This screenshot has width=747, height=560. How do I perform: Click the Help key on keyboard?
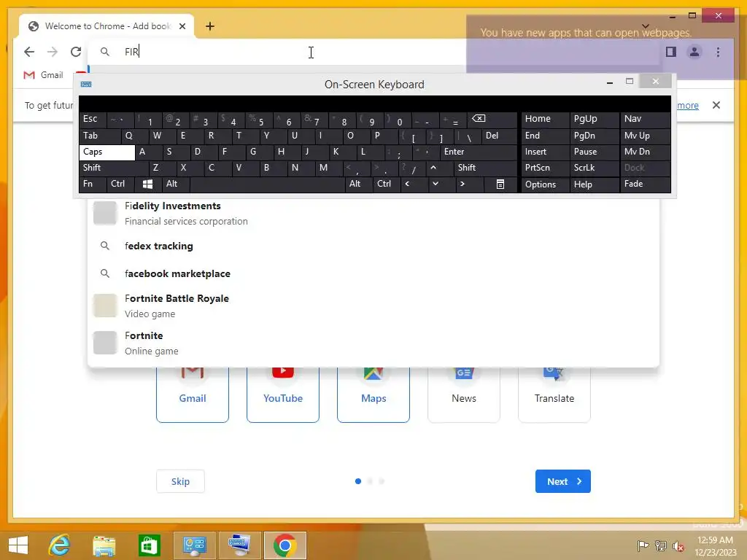coord(594,184)
